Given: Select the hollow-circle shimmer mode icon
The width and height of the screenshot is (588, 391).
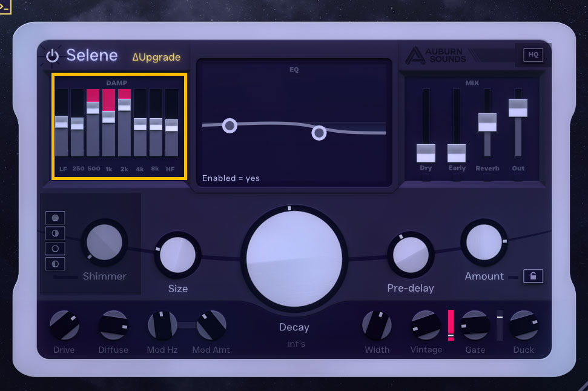Looking at the screenshot, I should coord(55,248).
